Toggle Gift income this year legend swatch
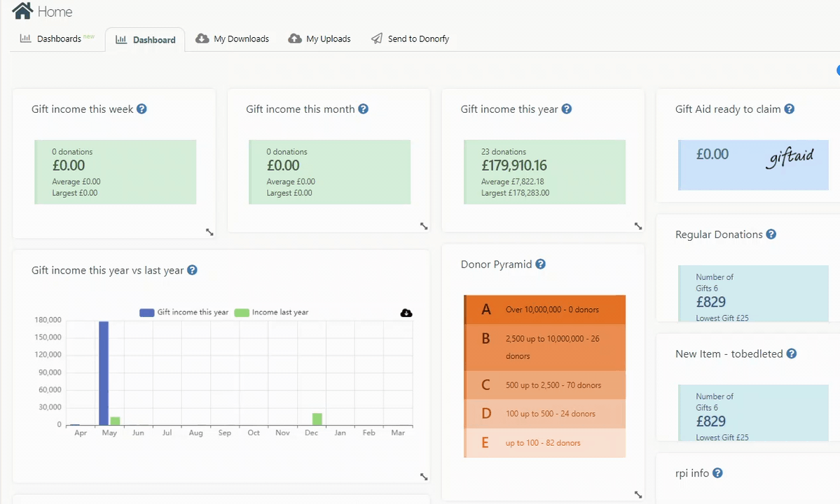The height and width of the screenshot is (504, 840). click(x=147, y=312)
